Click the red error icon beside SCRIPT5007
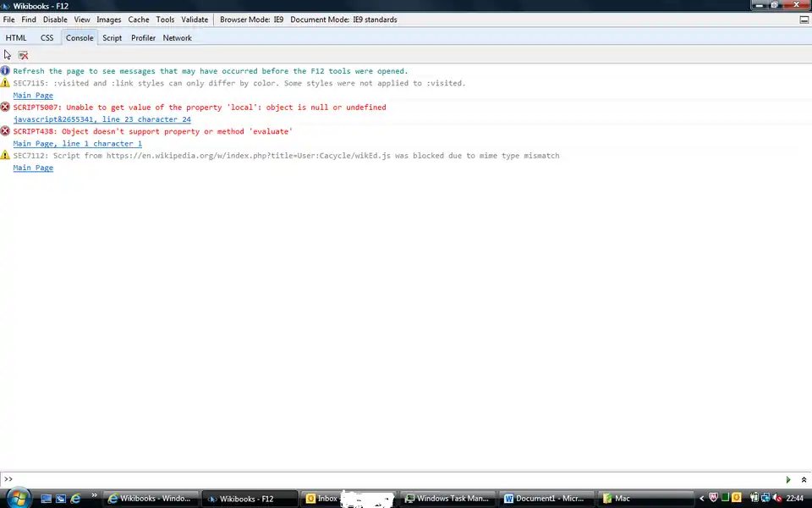Screen dimensions: 812x508 (5, 108)
